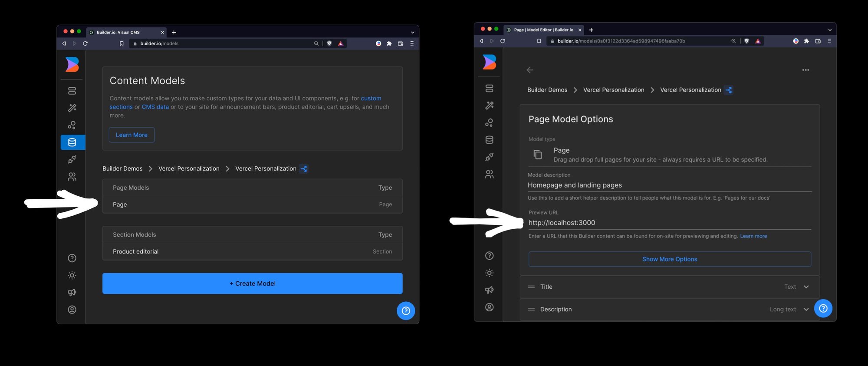Click magic wand icon in left window sidebar
Viewport: 868px width, 366px height.
(72, 108)
